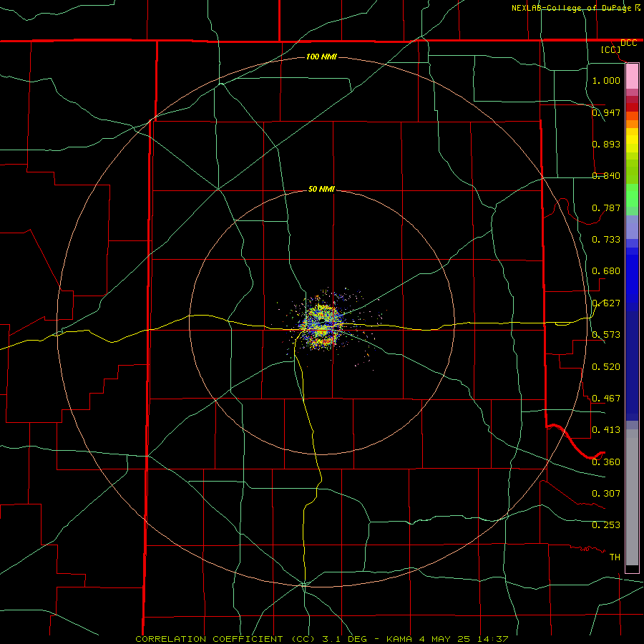Select the 0.573 legend value
The image size is (644, 644).
[x=606, y=335]
